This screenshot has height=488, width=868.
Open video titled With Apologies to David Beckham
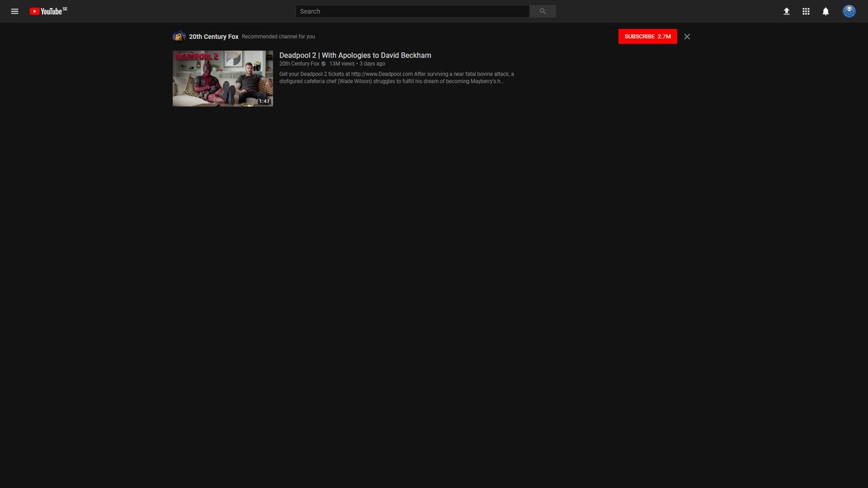click(355, 56)
